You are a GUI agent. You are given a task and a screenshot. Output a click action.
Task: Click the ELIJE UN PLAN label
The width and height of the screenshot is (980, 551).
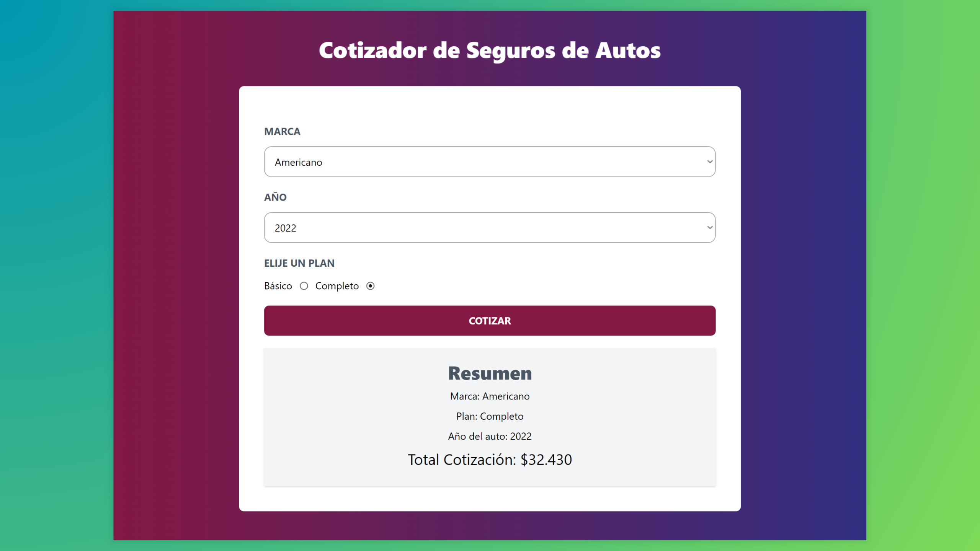[x=299, y=263]
